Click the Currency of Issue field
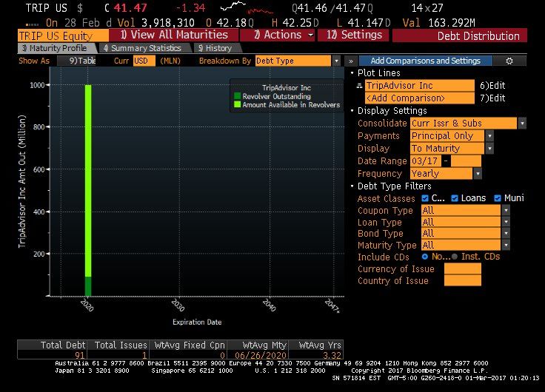 coord(462,268)
